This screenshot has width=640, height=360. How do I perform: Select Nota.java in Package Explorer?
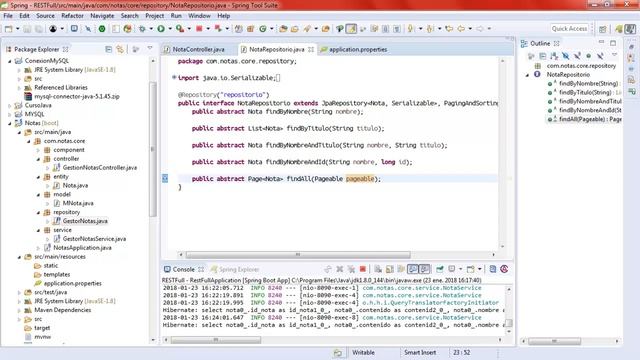coord(75,185)
